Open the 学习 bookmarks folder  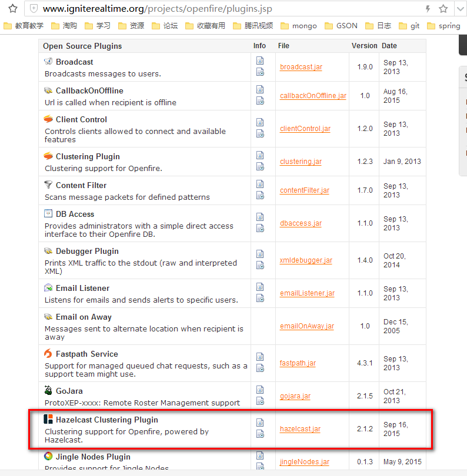[98, 26]
